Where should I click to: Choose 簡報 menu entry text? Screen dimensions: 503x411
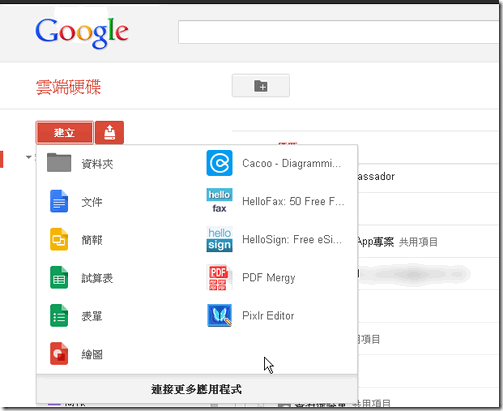pyautogui.click(x=92, y=240)
